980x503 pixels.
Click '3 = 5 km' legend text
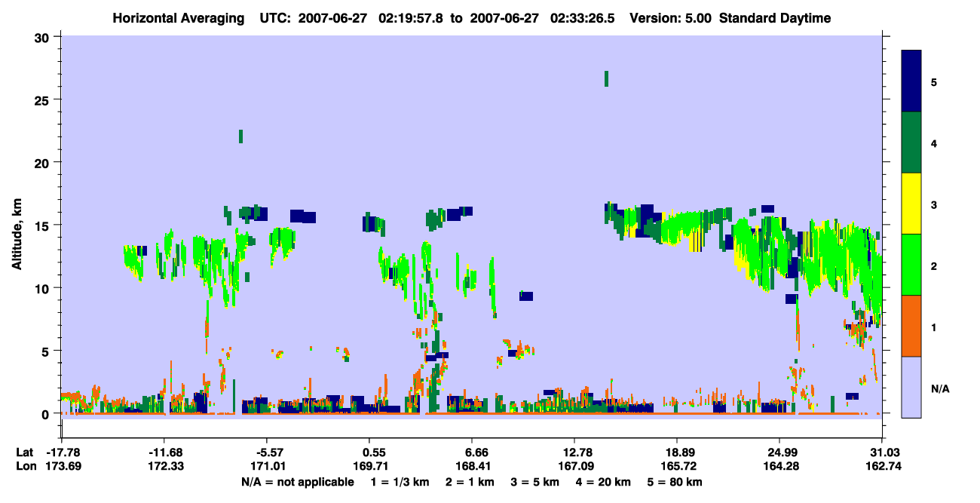click(535, 482)
